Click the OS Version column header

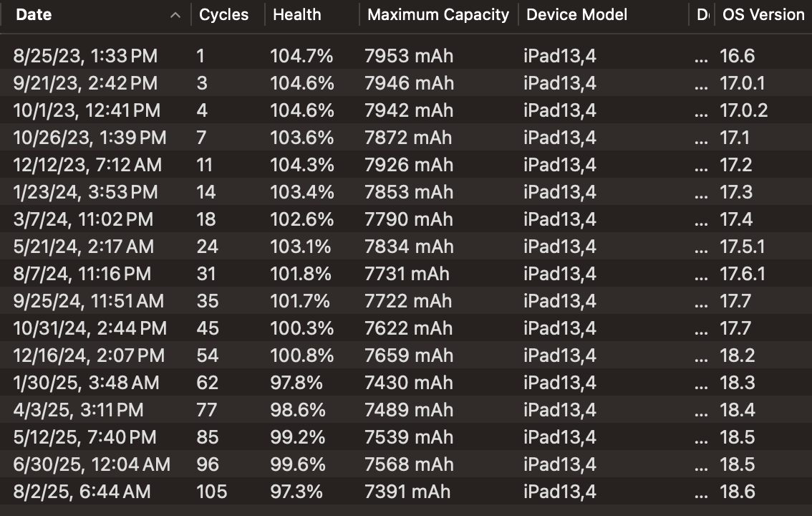[x=763, y=14]
